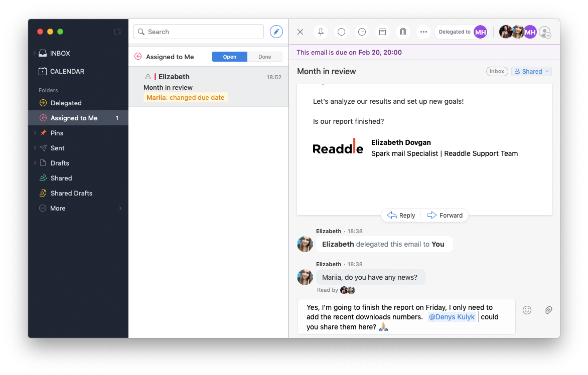Select the Assigned to Me folder
The image size is (588, 375).
pyautogui.click(x=78, y=118)
